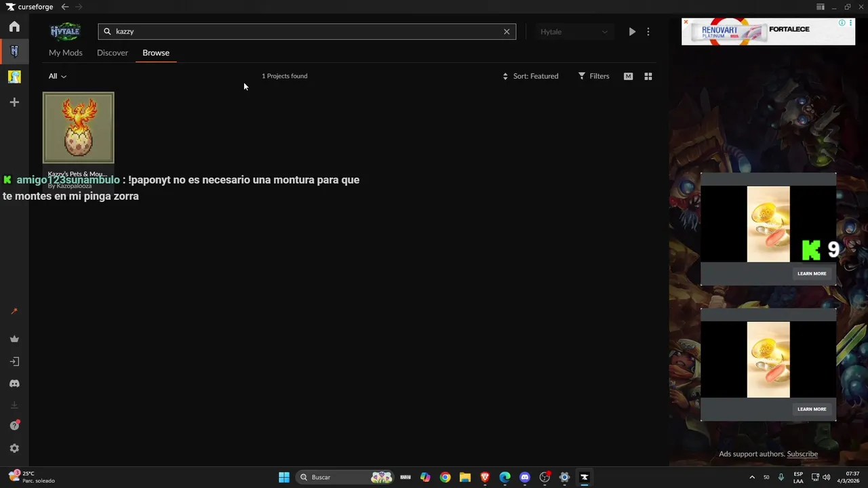Screen dimensions: 868x488
Task: Open ad info icon on the banner
Action: click(842, 22)
